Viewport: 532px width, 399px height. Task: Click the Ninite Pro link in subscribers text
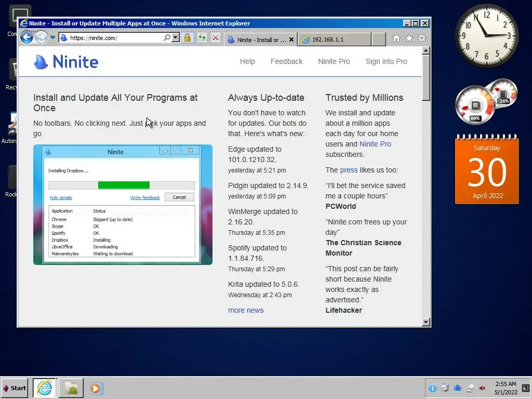[x=375, y=144]
